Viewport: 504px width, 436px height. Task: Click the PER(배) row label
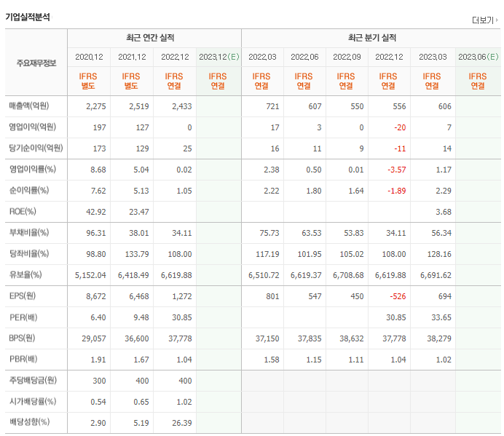(x=23, y=317)
